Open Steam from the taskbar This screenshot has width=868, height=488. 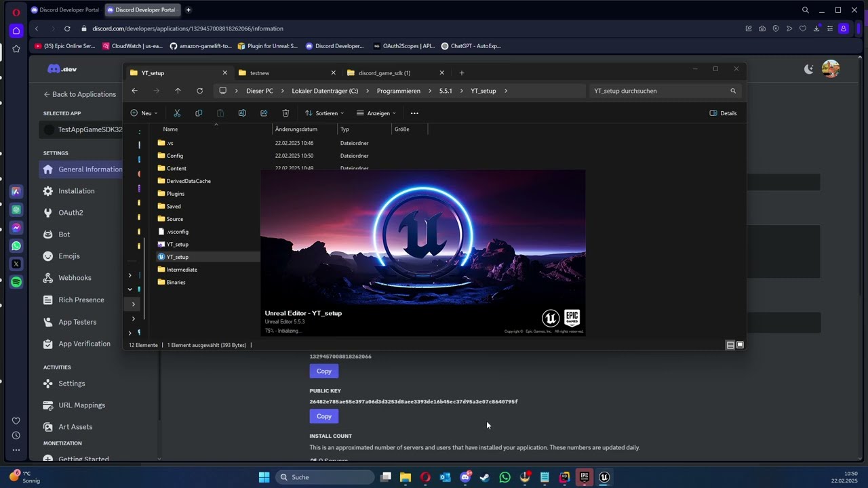[x=485, y=477]
